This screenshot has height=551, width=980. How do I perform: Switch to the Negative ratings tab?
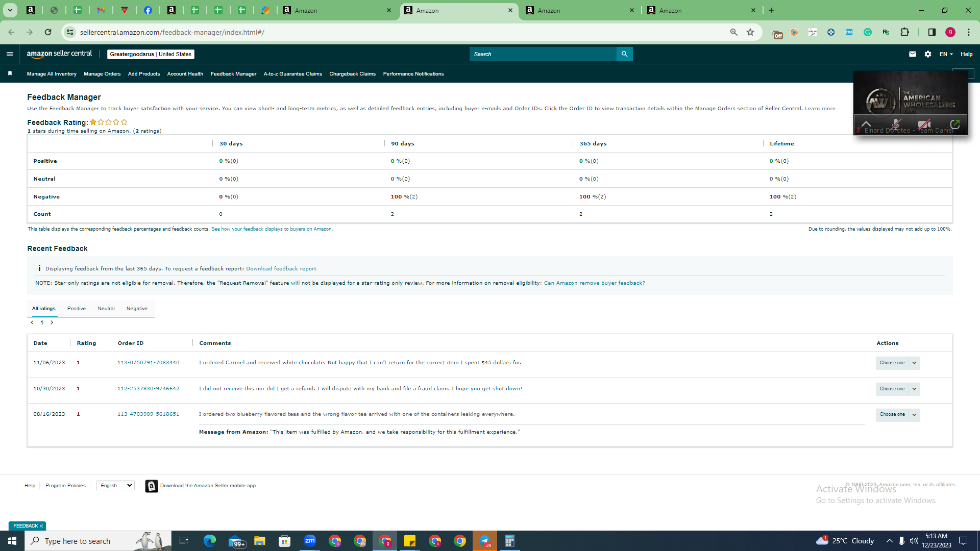(137, 309)
